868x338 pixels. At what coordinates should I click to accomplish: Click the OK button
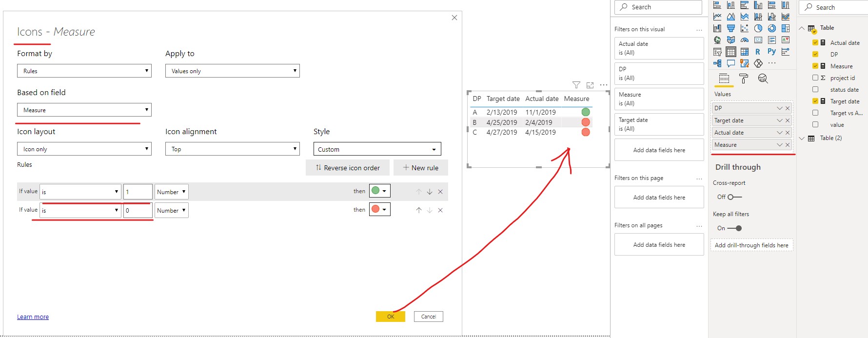pos(391,317)
